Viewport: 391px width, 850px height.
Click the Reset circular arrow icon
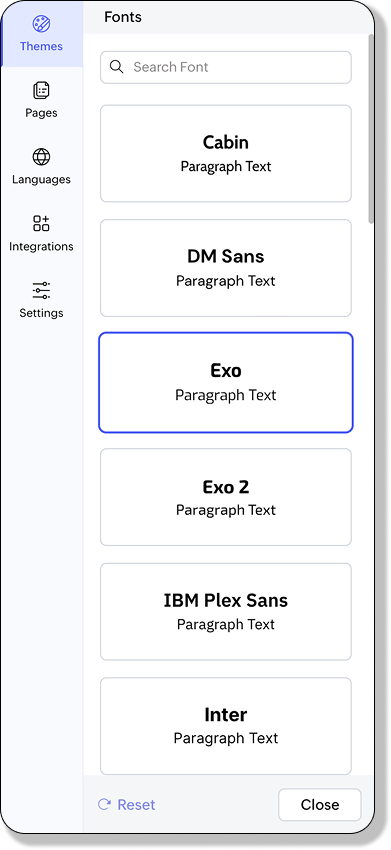point(104,804)
